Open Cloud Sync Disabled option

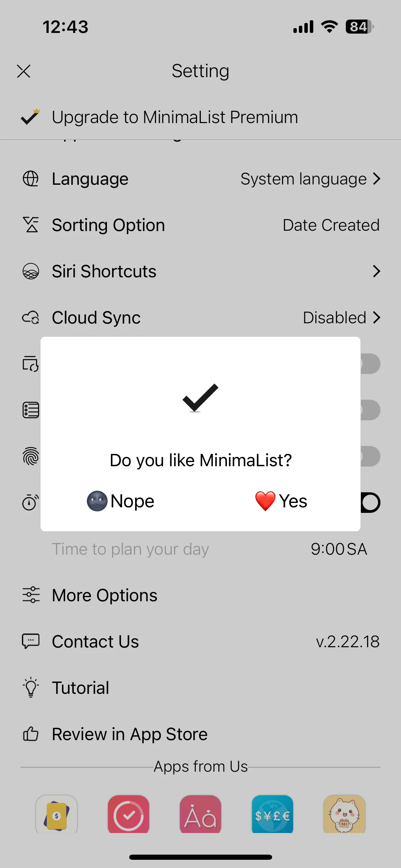342,317
